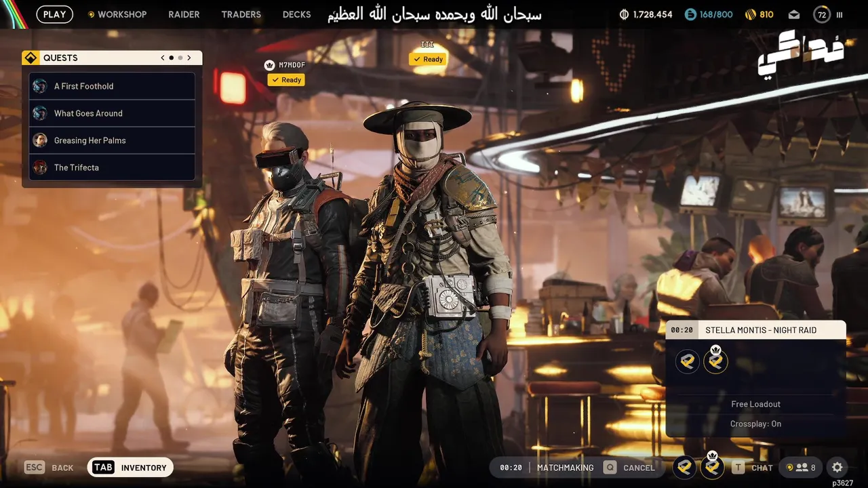Screen dimensions: 868x488
Task: Switch to the TRADERS tab
Action: click(x=241, y=14)
